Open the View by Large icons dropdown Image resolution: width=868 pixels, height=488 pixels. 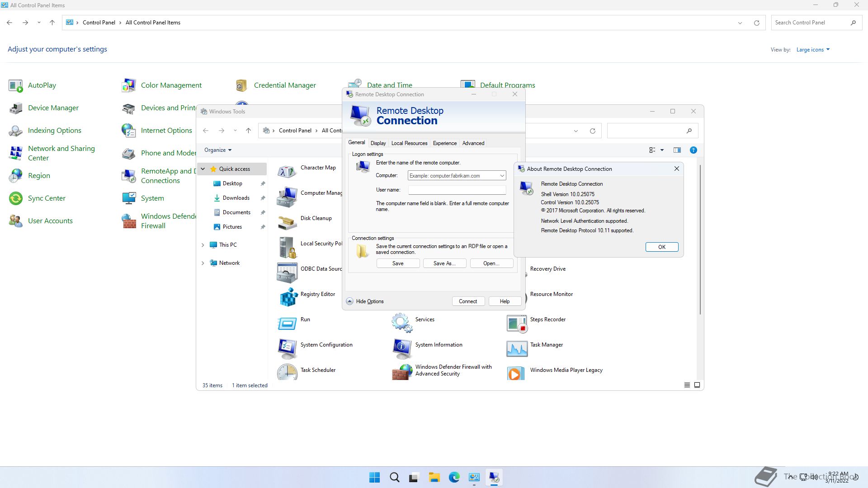point(813,50)
